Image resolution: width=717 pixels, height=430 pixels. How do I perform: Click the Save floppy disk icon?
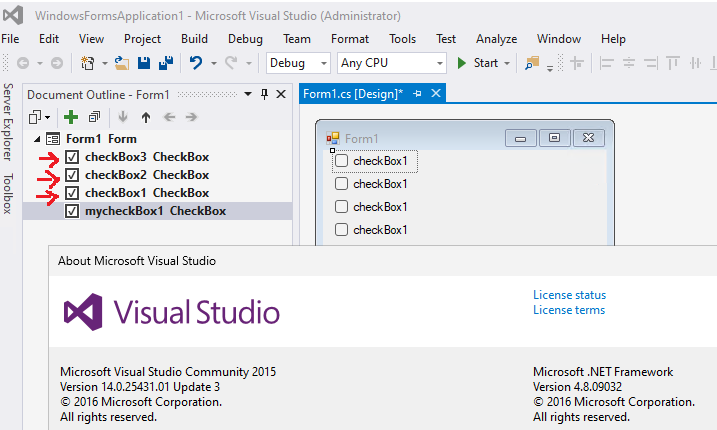(144, 63)
